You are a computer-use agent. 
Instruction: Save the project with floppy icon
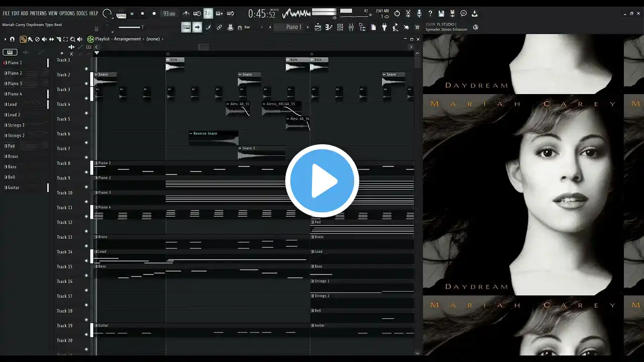(441, 14)
